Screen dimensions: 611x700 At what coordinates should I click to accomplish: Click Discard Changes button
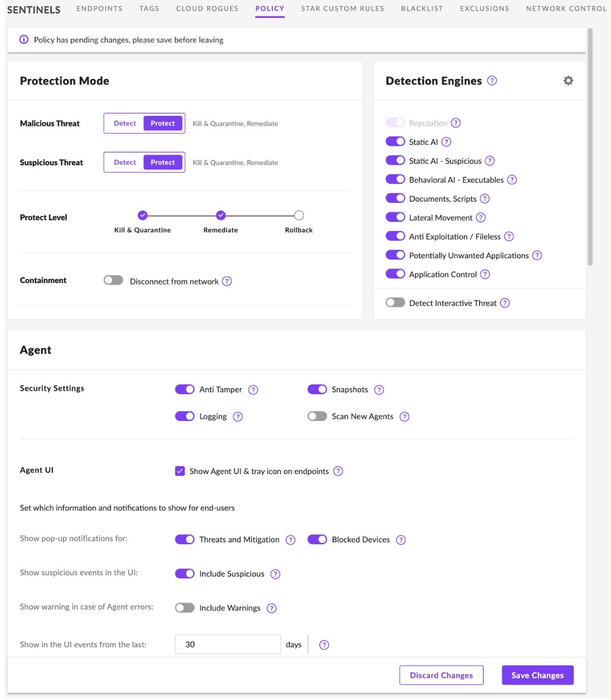pyautogui.click(x=441, y=675)
